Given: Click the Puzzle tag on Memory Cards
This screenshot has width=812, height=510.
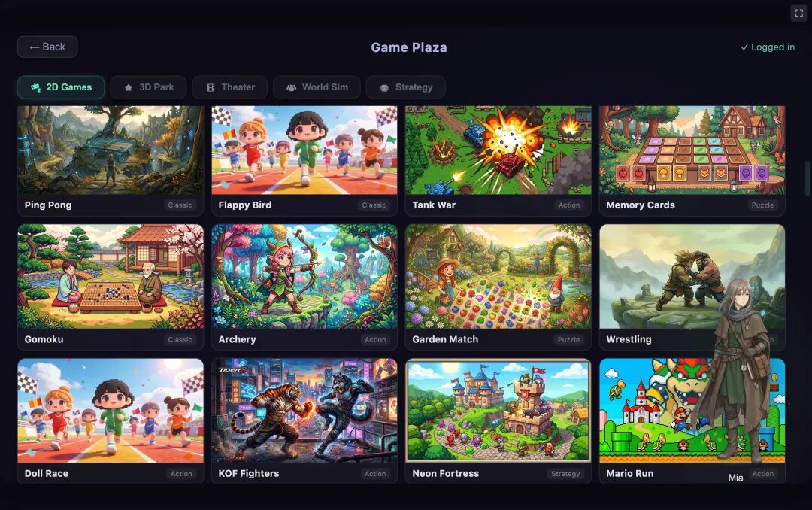Looking at the screenshot, I should [x=762, y=205].
